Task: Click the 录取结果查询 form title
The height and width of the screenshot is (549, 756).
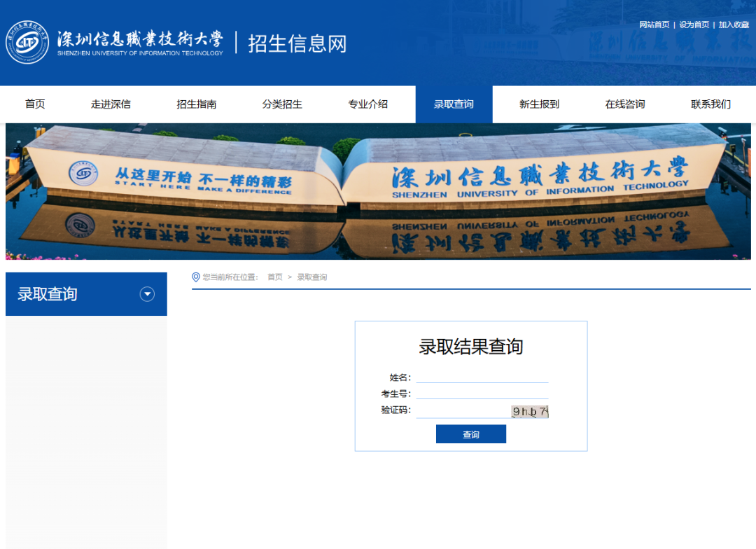Action: [471, 347]
